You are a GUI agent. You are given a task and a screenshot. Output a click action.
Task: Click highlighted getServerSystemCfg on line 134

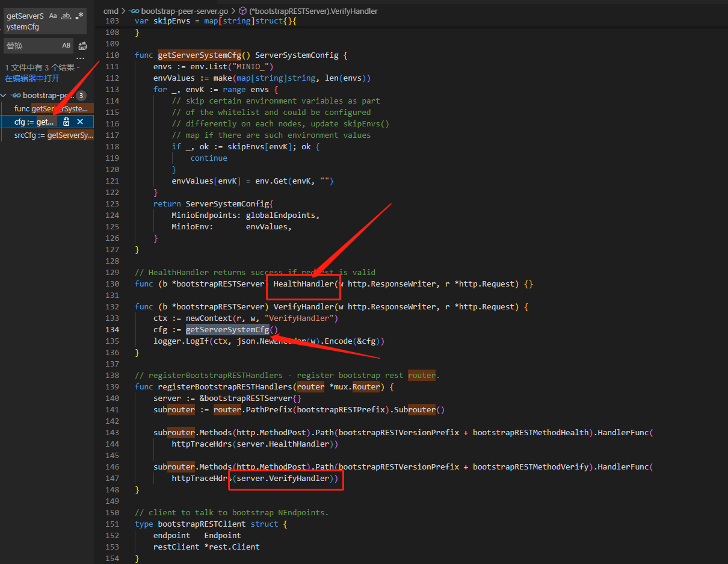[227, 330]
